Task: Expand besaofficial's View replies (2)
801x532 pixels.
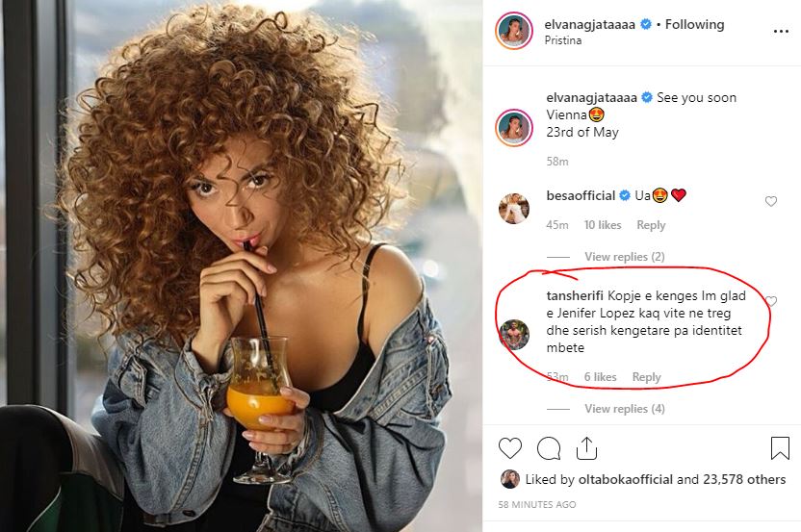Action: [624, 257]
